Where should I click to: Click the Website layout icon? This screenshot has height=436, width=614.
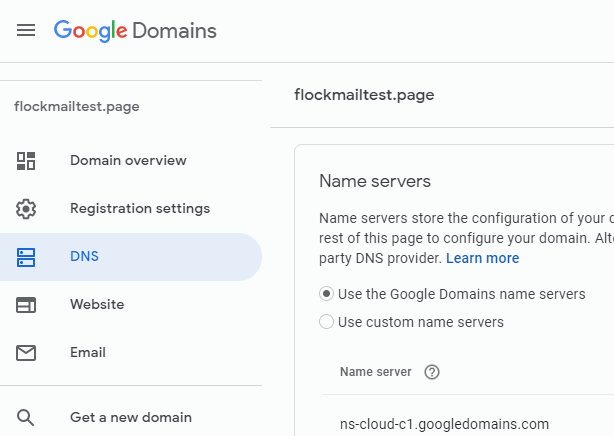(x=26, y=305)
